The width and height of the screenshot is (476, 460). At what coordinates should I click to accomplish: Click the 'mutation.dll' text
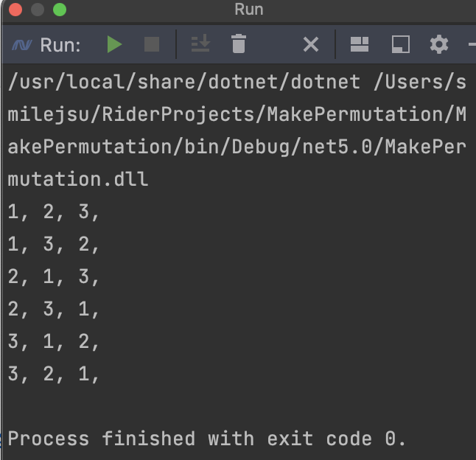(x=78, y=179)
